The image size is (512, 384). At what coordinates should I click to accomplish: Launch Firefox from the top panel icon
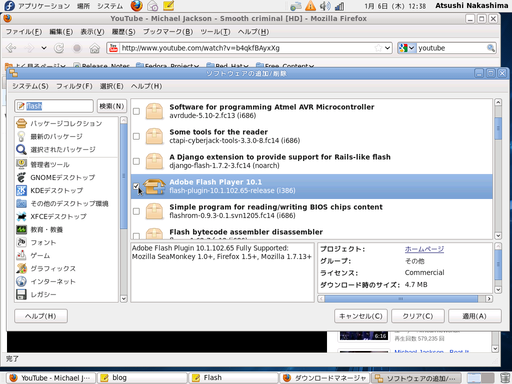pyautogui.click(x=136, y=6)
